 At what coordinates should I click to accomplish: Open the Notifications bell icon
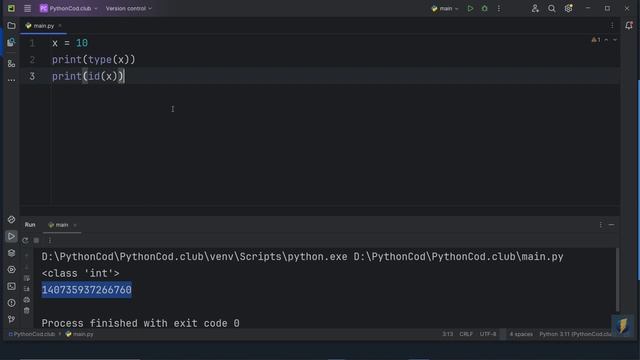[x=629, y=25]
